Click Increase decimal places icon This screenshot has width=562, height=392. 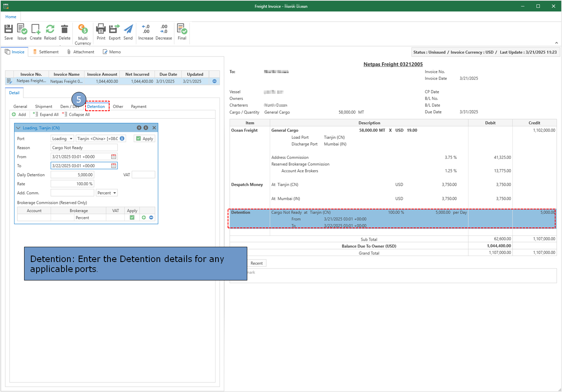click(x=146, y=32)
